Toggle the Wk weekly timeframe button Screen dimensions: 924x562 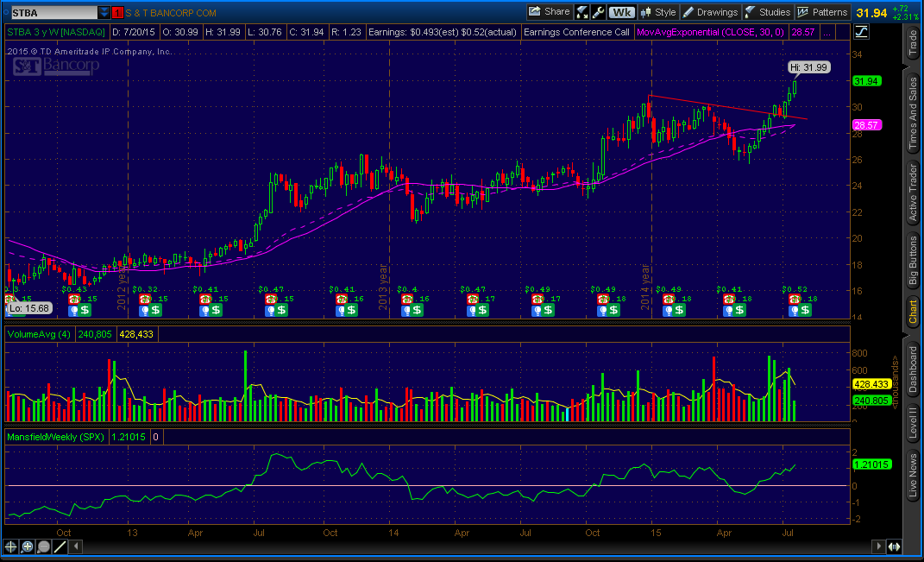coord(621,12)
